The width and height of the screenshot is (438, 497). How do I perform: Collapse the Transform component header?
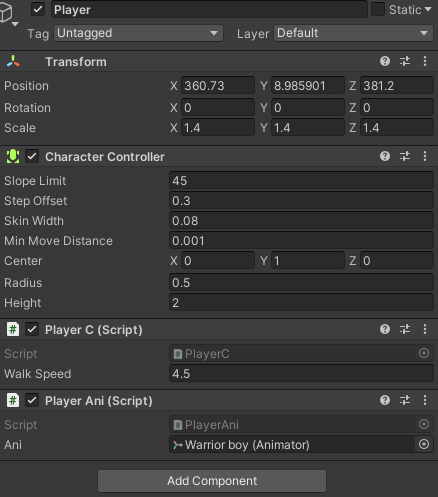click(76, 62)
